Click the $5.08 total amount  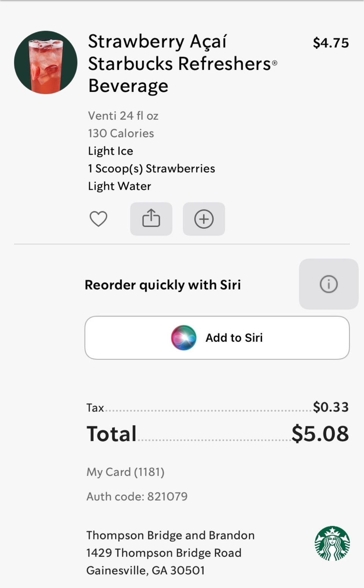pos(320,433)
